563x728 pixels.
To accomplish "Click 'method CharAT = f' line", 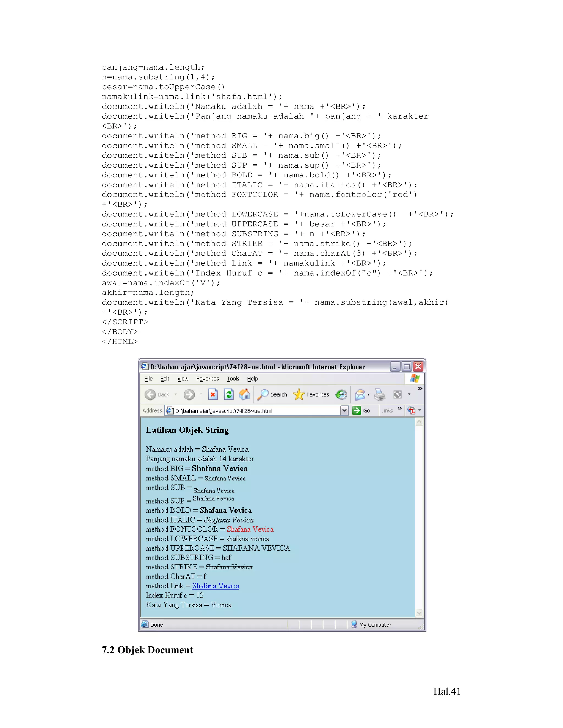I will 176,577.
